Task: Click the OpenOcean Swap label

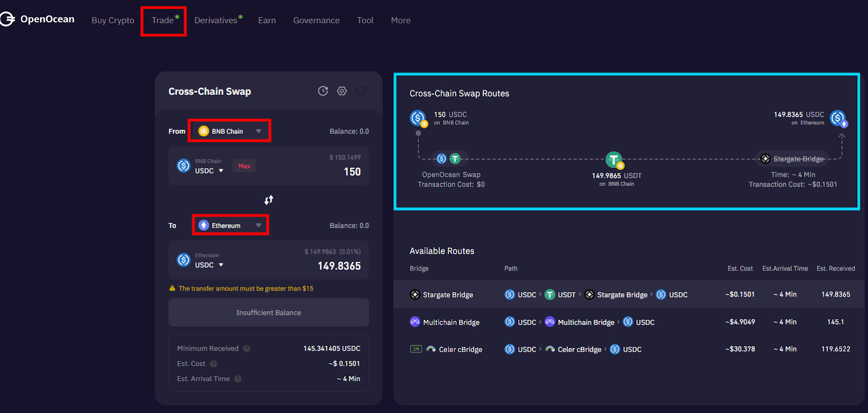Action: [451, 175]
